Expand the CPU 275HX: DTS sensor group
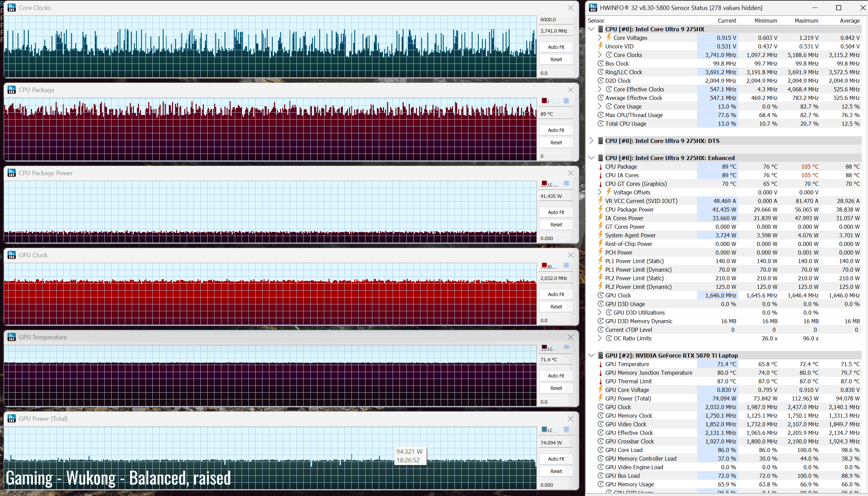The image size is (868, 496). 591,141
